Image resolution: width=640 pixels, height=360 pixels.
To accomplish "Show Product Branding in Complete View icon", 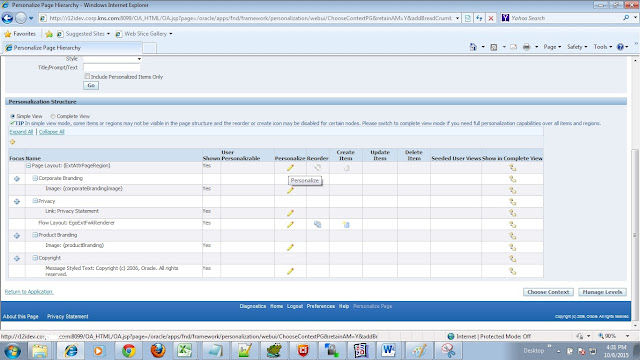I will click(513, 236).
